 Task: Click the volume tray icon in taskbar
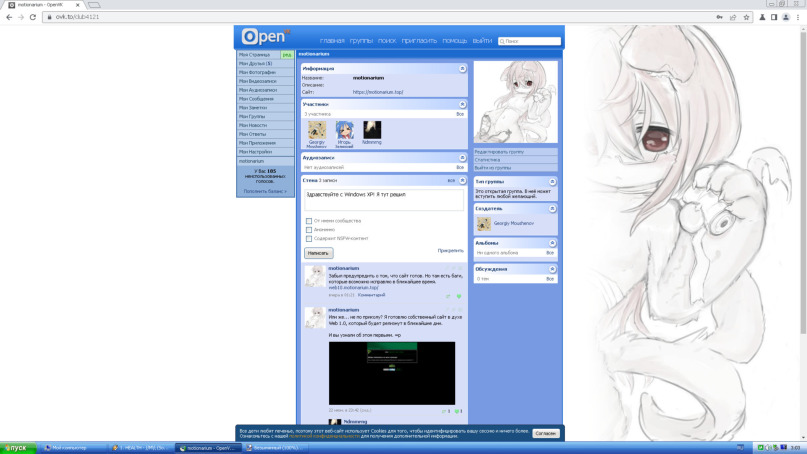coord(767,448)
